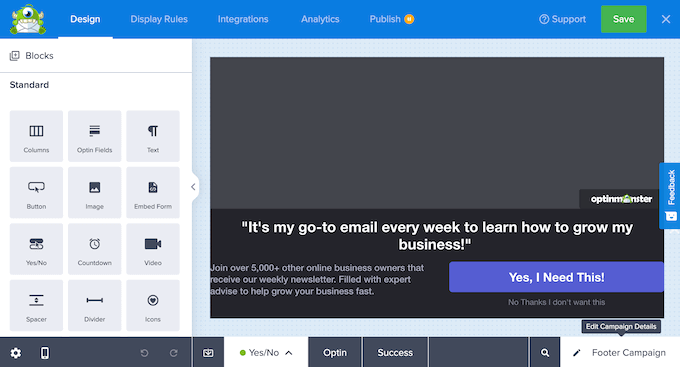Go to Display Rules tab
The width and height of the screenshot is (680, 367).
click(x=159, y=19)
